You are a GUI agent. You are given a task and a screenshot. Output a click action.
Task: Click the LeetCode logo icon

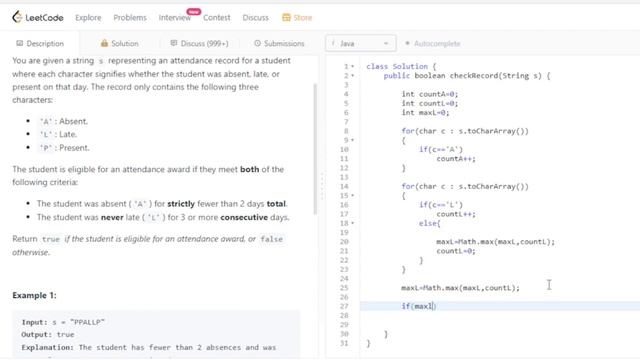tap(17, 17)
